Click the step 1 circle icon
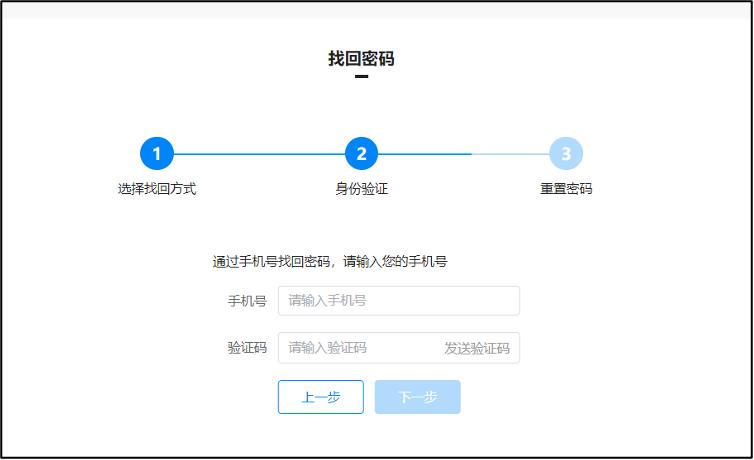Image resolution: width=754 pixels, height=460 pixels. (156, 154)
